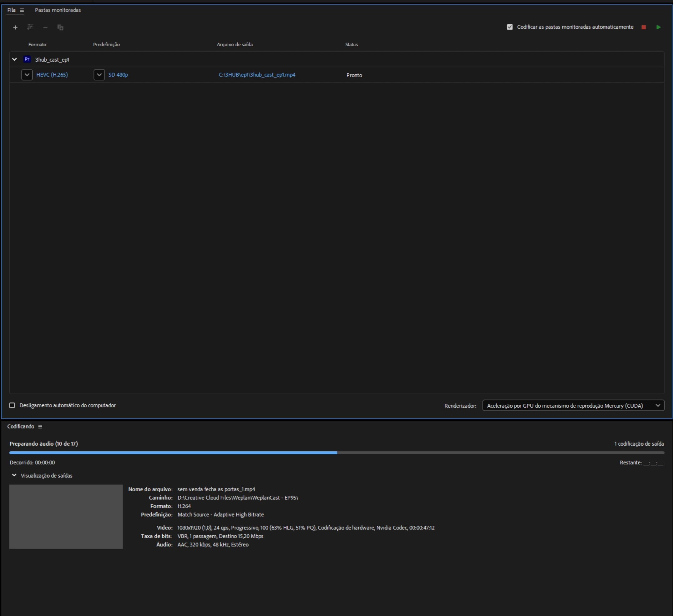Collapse Visualização de saídas section

pos(14,475)
